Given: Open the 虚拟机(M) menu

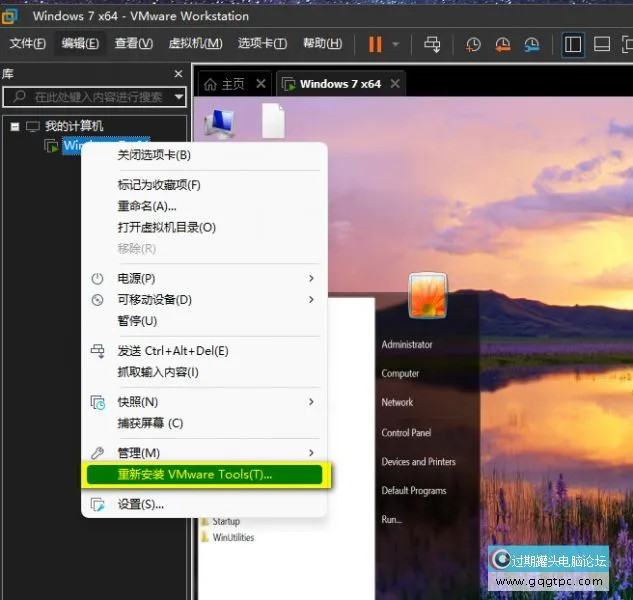Looking at the screenshot, I should 195,44.
